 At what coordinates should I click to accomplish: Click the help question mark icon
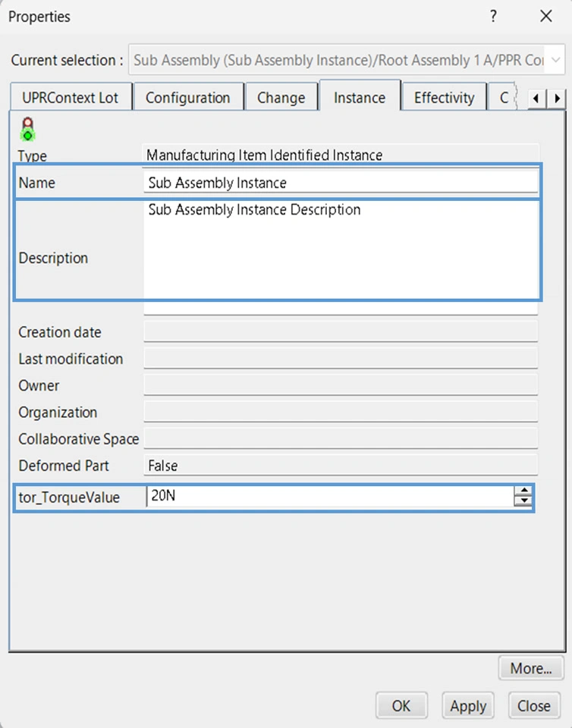(493, 16)
